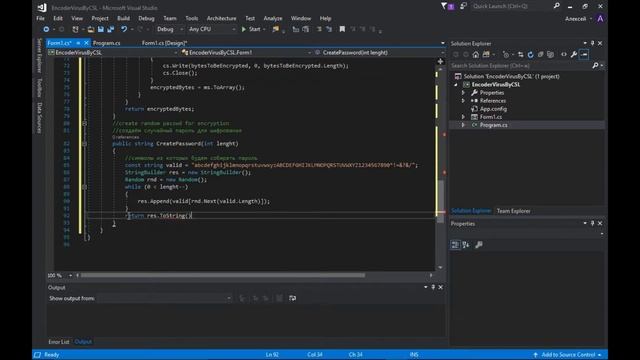Click the Sync with Active Document icon
This screenshot has width=640, height=360.
click(x=520, y=55)
